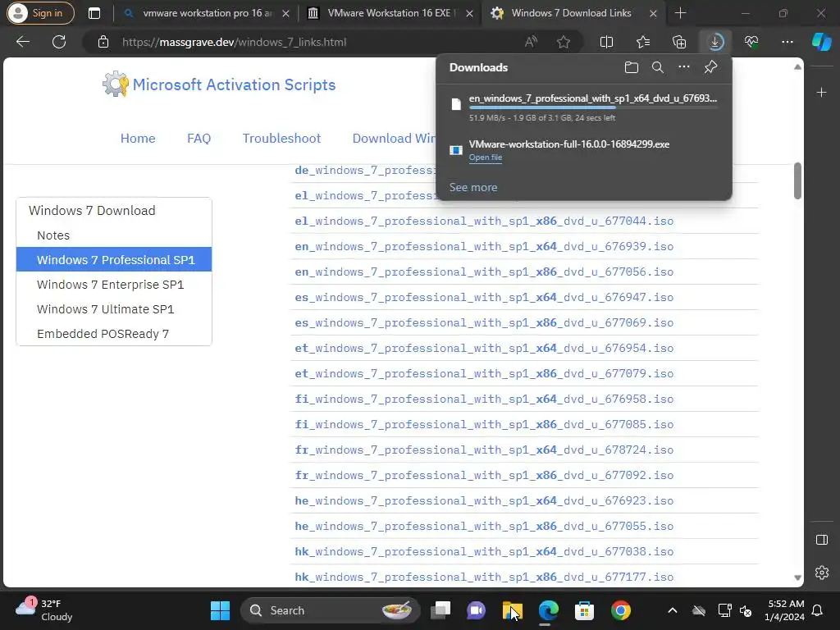Download en x64 dvd_u_676939.iso link
840x630 pixels.
click(x=484, y=246)
